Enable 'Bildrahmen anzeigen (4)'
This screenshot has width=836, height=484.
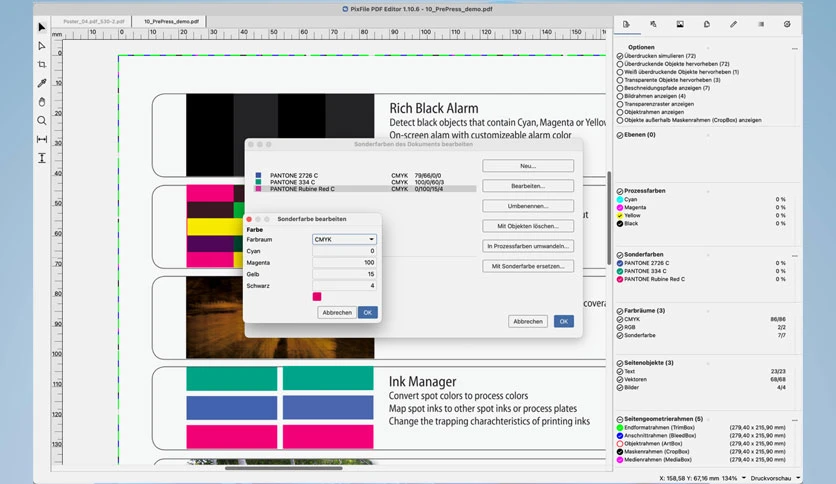point(620,96)
